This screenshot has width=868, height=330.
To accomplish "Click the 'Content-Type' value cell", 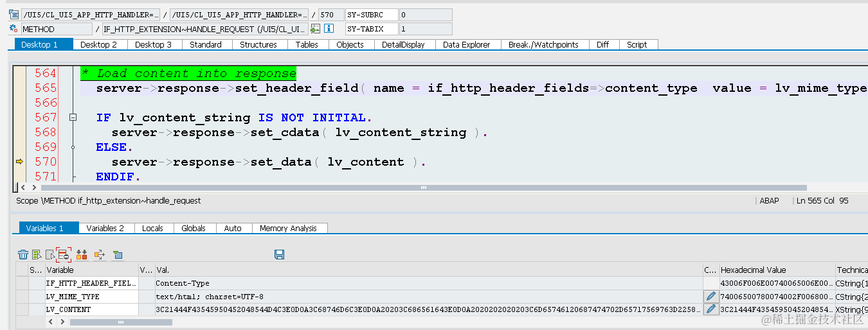I will click(x=428, y=283).
